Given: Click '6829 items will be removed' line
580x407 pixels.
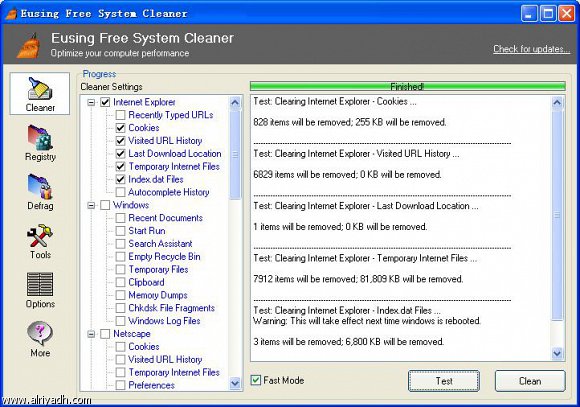Looking at the screenshot, I should pos(347,174).
